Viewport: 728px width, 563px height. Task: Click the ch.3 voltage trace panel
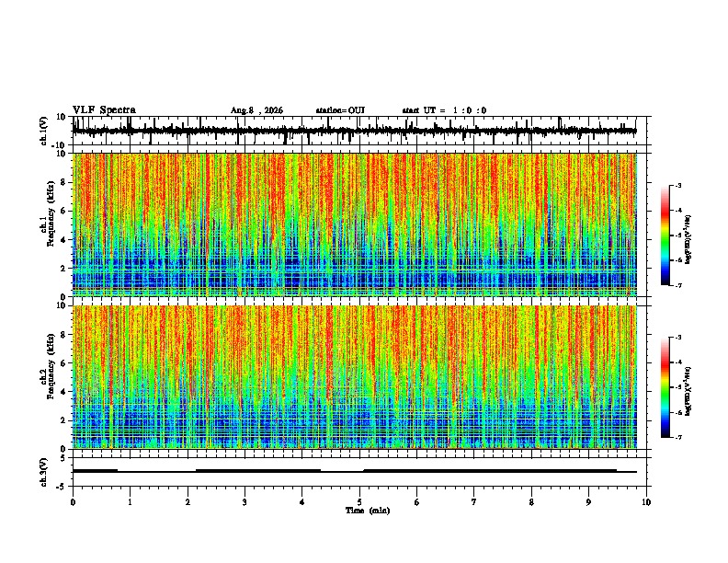point(354,472)
